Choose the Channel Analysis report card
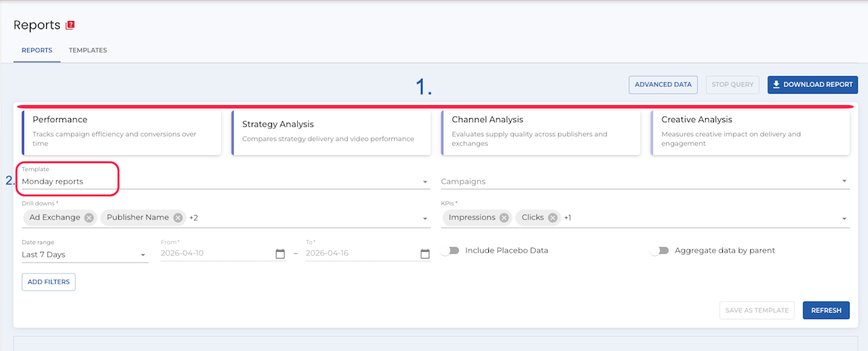 pyautogui.click(x=540, y=132)
